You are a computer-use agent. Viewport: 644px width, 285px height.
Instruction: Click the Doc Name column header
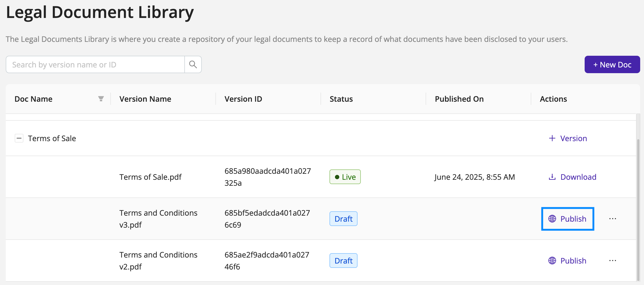coord(33,99)
